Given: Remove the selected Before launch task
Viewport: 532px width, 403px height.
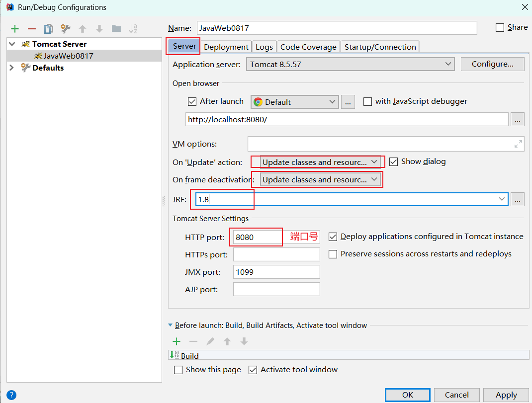Looking at the screenshot, I should pyautogui.click(x=193, y=341).
